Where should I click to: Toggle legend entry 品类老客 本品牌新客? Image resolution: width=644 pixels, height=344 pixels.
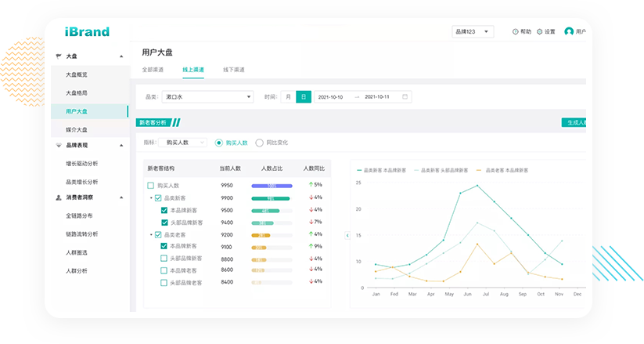(x=502, y=170)
